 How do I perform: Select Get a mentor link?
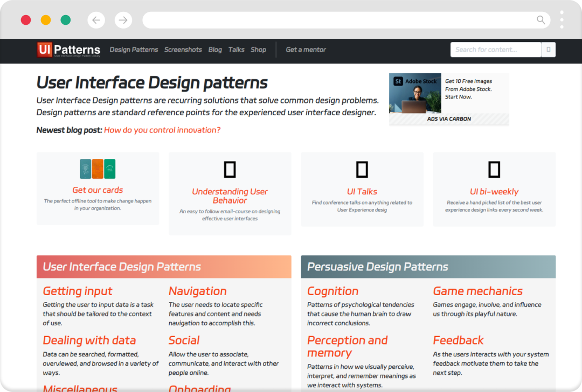pos(306,50)
